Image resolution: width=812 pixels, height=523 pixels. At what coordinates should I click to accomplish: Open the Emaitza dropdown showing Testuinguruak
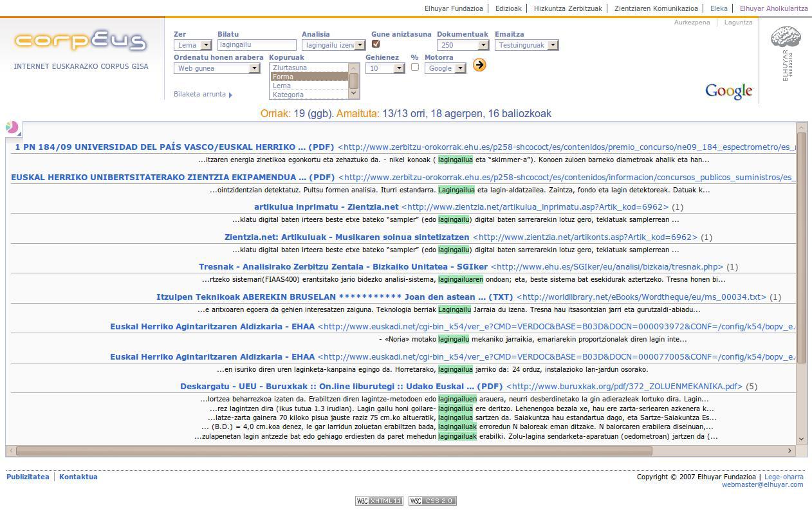526,45
